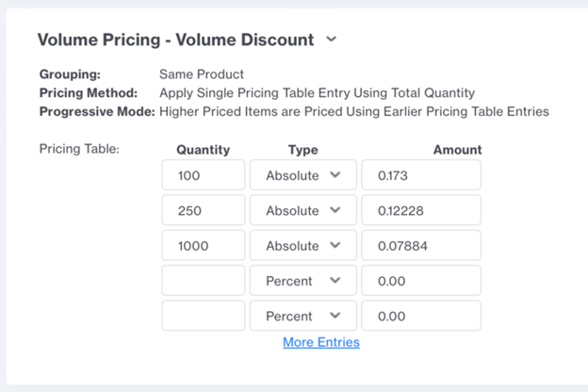Click the last 0.00 amount field
The height and width of the screenshot is (392, 588).
click(421, 316)
